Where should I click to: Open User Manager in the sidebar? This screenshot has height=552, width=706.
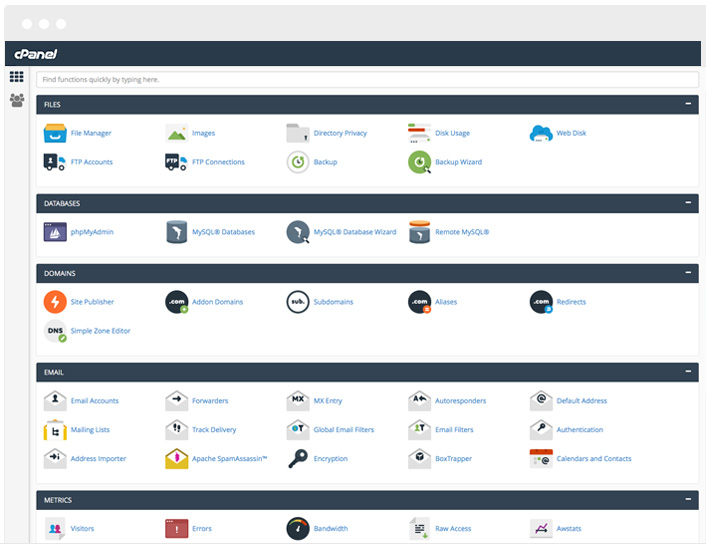16,100
